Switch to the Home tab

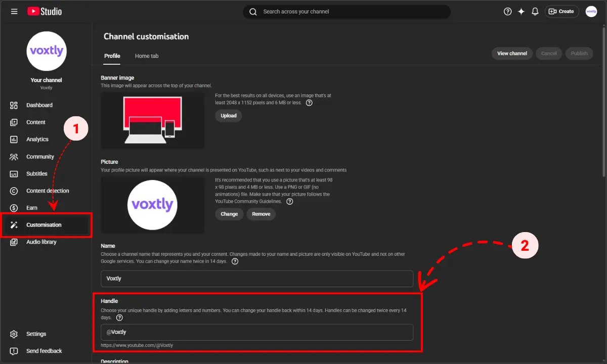(x=147, y=56)
